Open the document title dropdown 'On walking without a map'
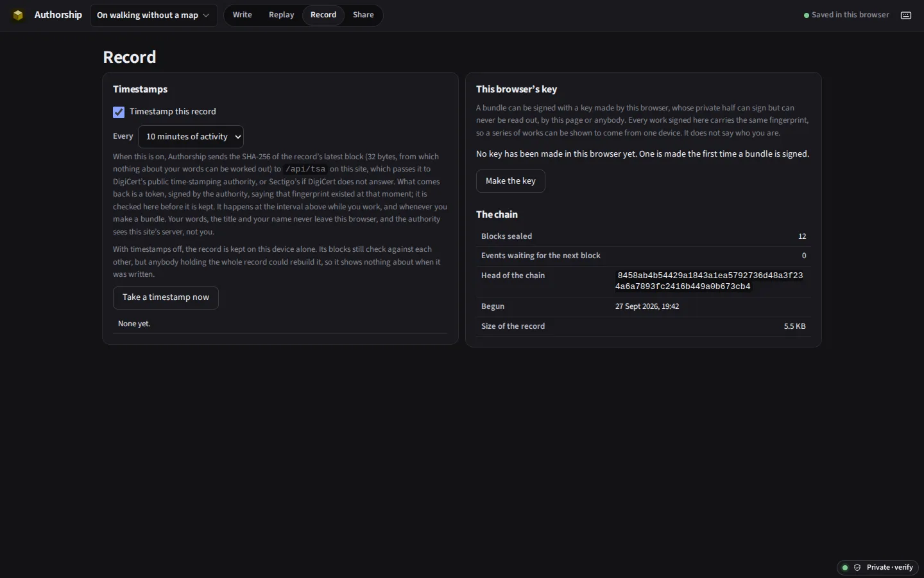 [153, 15]
